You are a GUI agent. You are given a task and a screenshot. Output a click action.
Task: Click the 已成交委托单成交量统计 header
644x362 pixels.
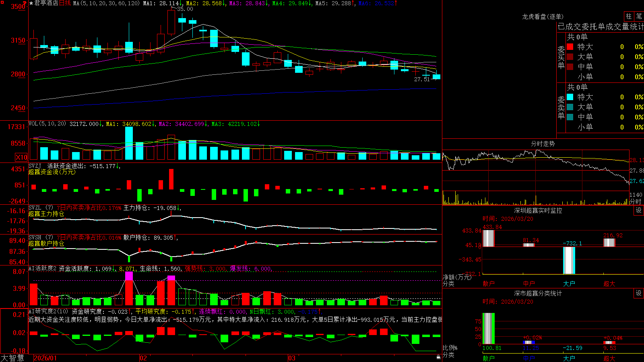pos(601,27)
